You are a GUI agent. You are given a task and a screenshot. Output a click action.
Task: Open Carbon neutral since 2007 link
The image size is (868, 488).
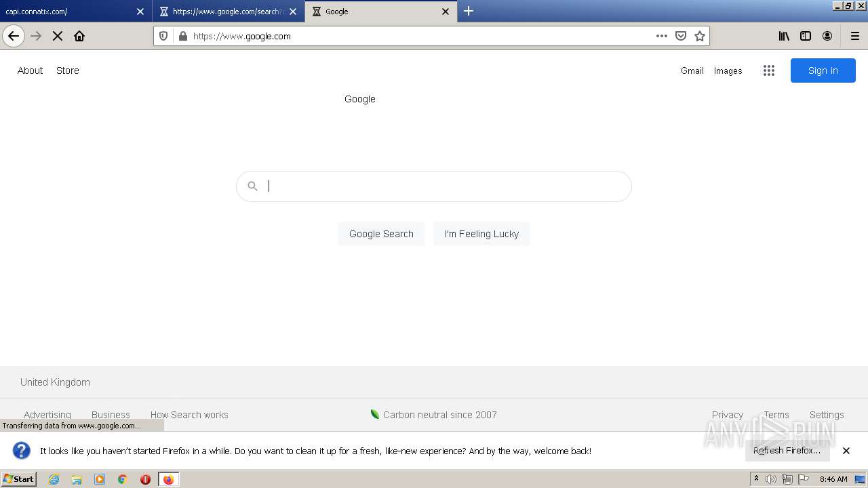433,415
